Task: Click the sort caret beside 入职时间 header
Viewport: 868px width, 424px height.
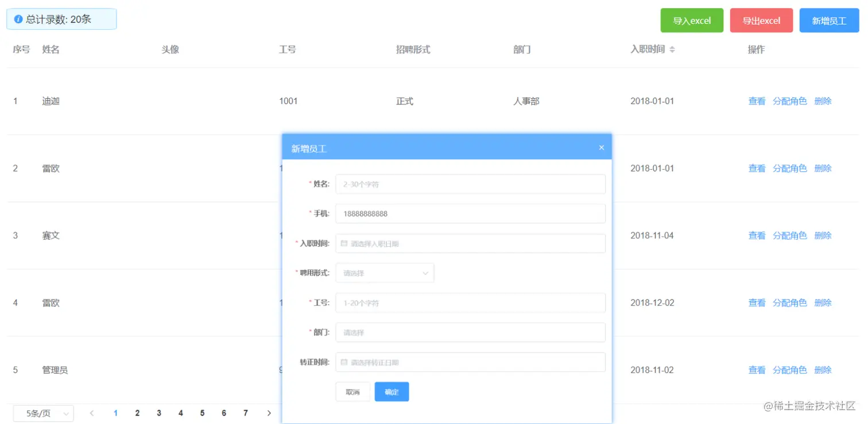Action: 672,50
